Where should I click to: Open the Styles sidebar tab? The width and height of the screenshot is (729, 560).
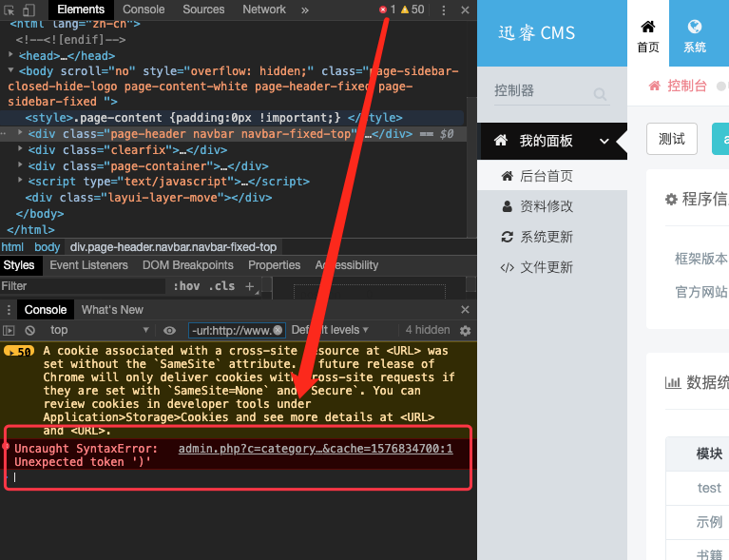(x=19, y=265)
